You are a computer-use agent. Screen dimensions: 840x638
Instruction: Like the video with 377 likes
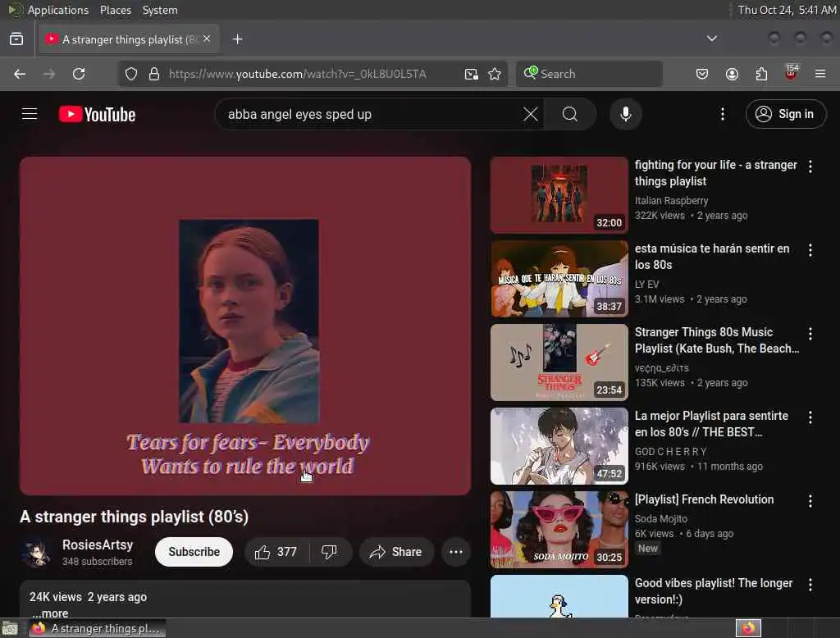(x=276, y=552)
